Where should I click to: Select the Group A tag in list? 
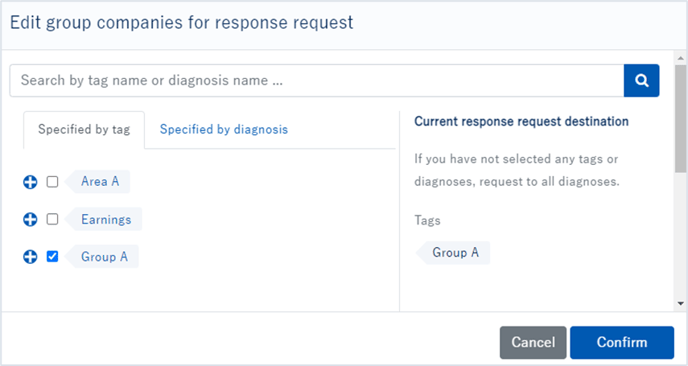[102, 256]
